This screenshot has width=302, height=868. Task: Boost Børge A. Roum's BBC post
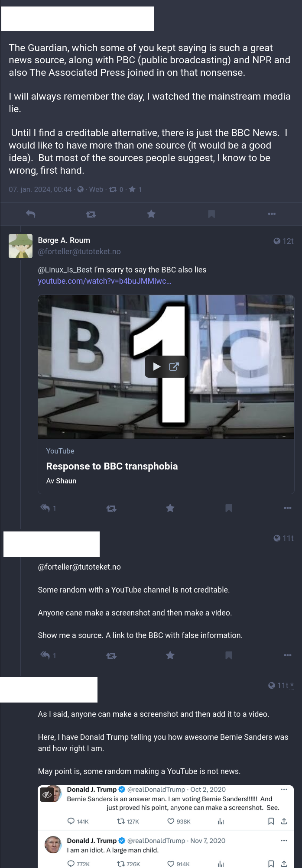pyautogui.click(x=111, y=508)
